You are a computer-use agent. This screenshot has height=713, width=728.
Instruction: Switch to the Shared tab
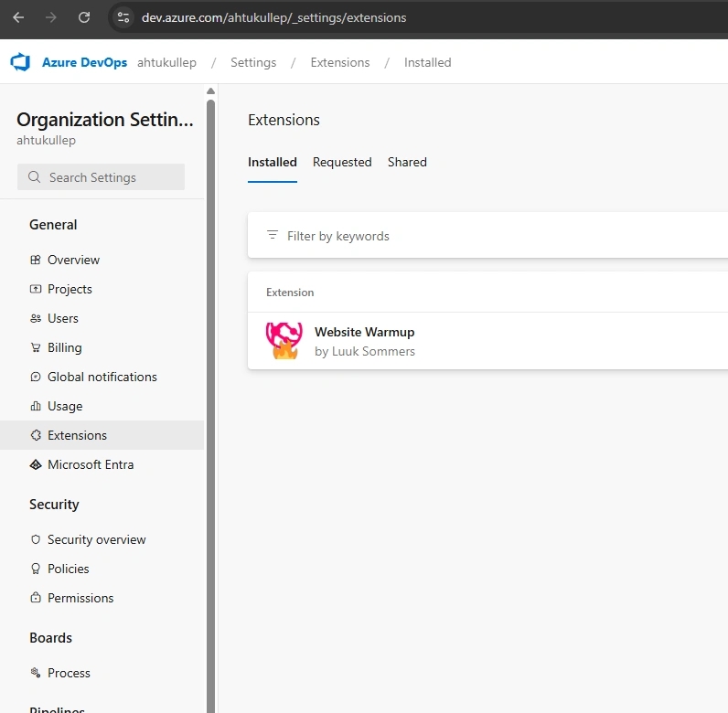pyautogui.click(x=407, y=162)
